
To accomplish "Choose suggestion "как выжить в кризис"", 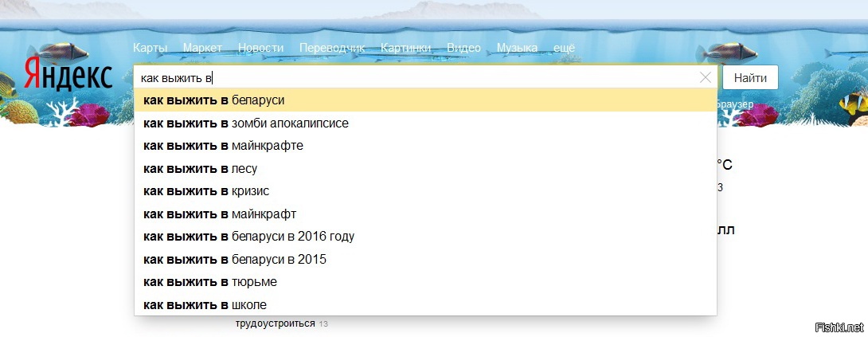I will (x=206, y=191).
